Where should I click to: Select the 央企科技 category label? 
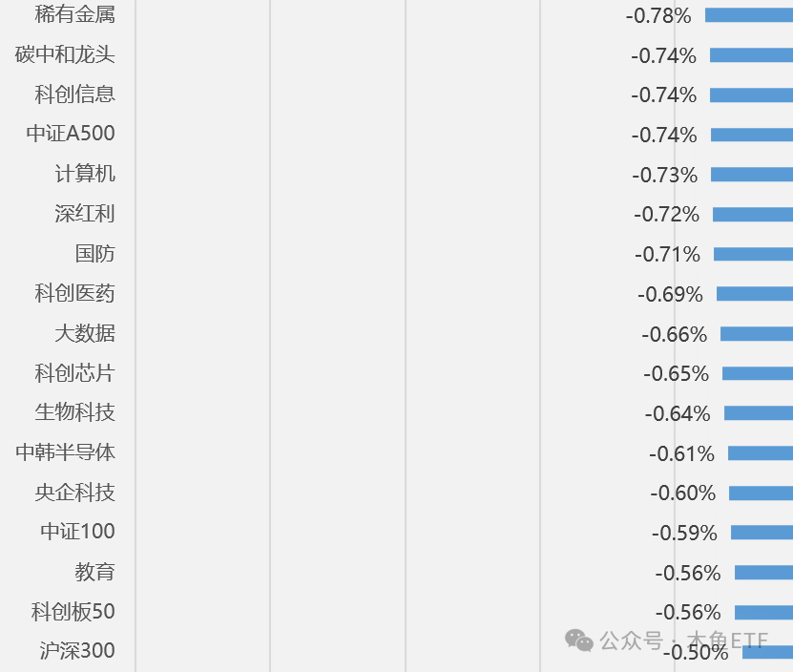click(x=74, y=493)
